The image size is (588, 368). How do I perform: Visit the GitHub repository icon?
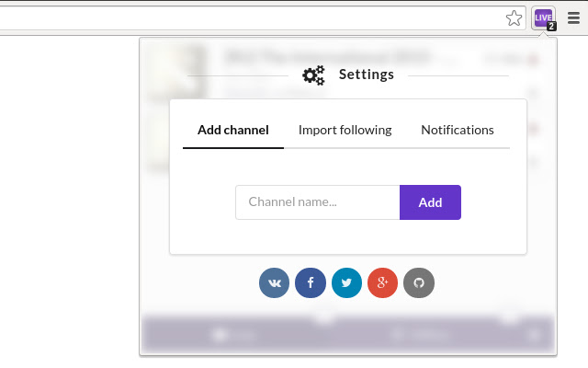[x=419, y=282]
